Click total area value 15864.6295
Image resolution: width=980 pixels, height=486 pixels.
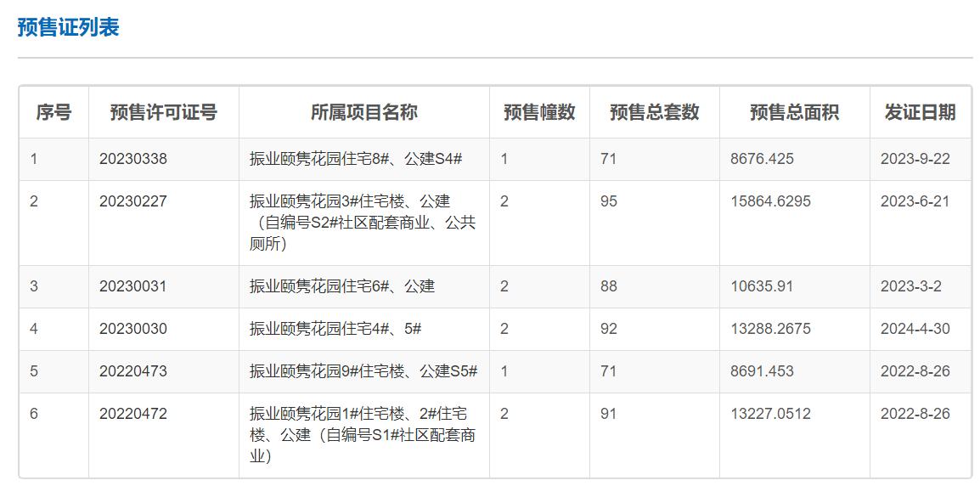(x=770, y=201)
